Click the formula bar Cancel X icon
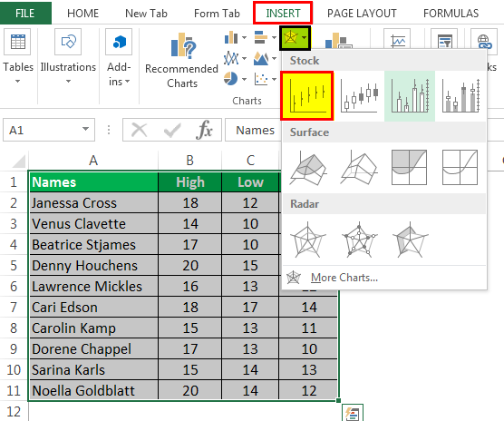This screenshot has height=421, width=504. [x=140, y=131]
